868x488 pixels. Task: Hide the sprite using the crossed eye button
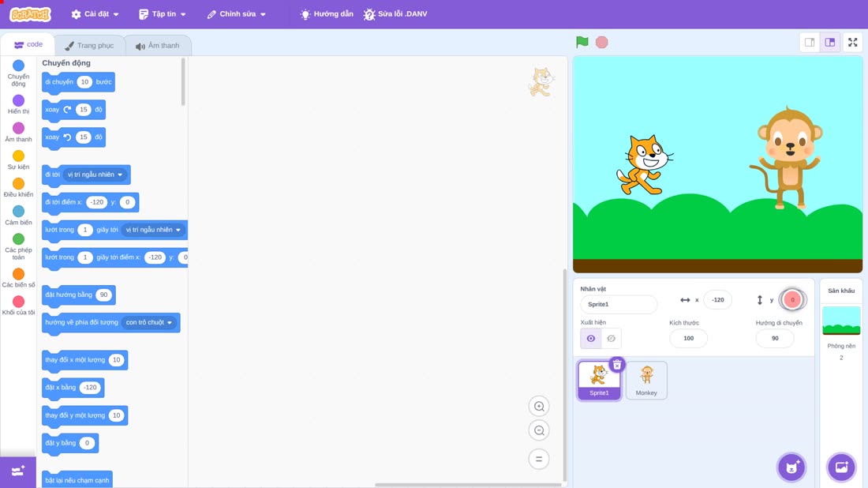pyautogui.click(x=611, y=339)
